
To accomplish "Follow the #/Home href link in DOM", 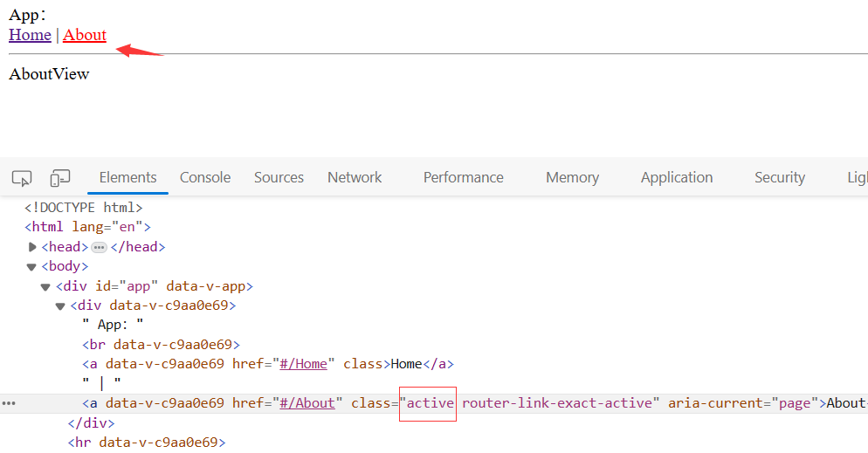I will click(x=303, y=364).
